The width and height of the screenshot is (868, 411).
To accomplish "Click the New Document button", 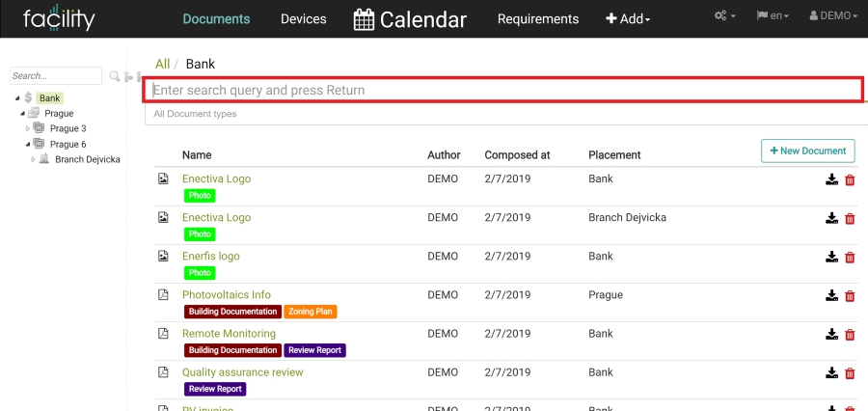I will tap(808, 151).
